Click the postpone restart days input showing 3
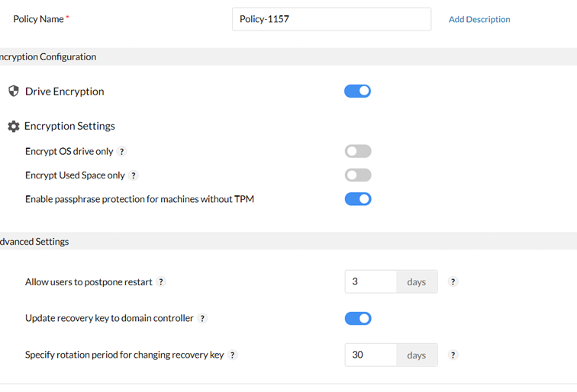The width and height of the screenshot is (577, 392). point(370,282)
